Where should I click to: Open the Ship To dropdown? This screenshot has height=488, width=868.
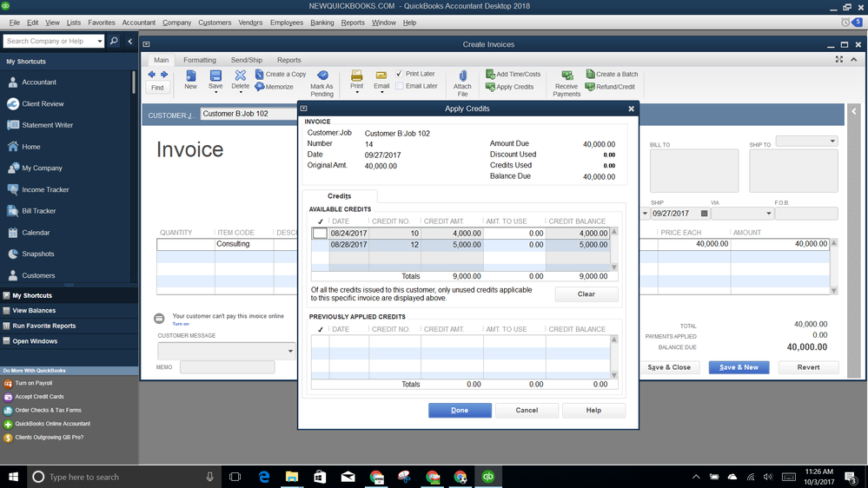(x=832, y=141)
